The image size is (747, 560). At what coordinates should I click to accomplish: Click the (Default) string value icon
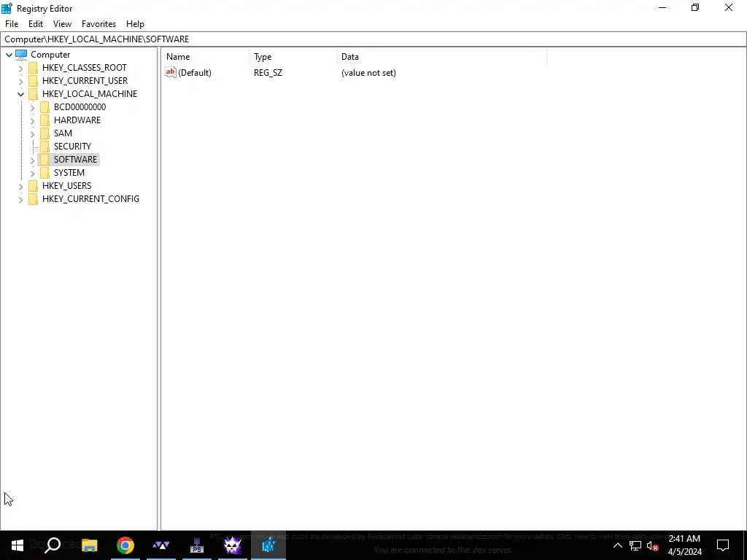(171, 72)
